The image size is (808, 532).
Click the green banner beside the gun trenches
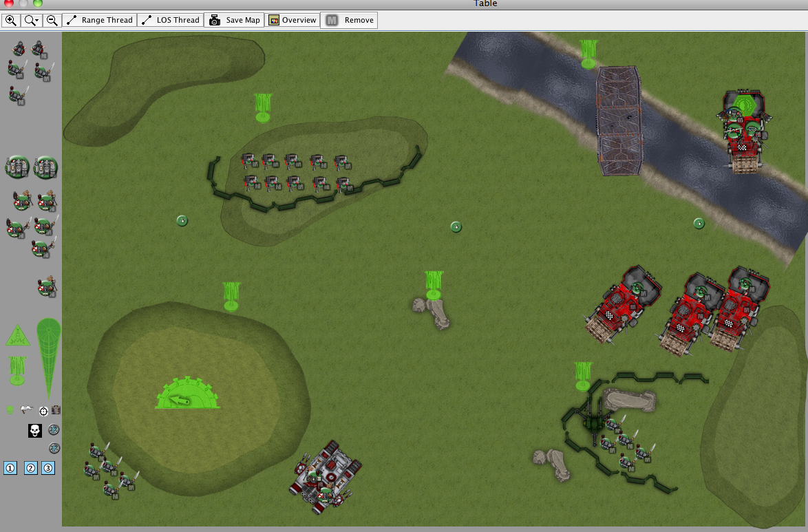point(584,377)
